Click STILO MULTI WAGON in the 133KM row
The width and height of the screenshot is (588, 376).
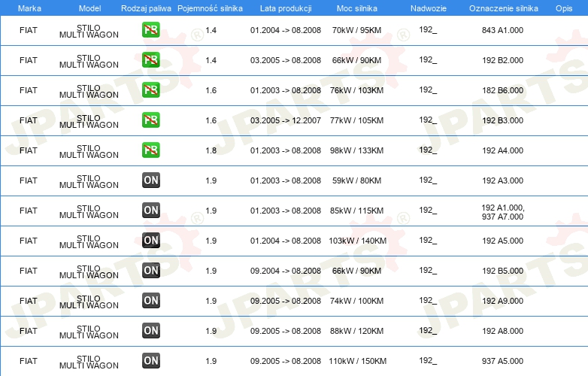[x=89, y=151]
